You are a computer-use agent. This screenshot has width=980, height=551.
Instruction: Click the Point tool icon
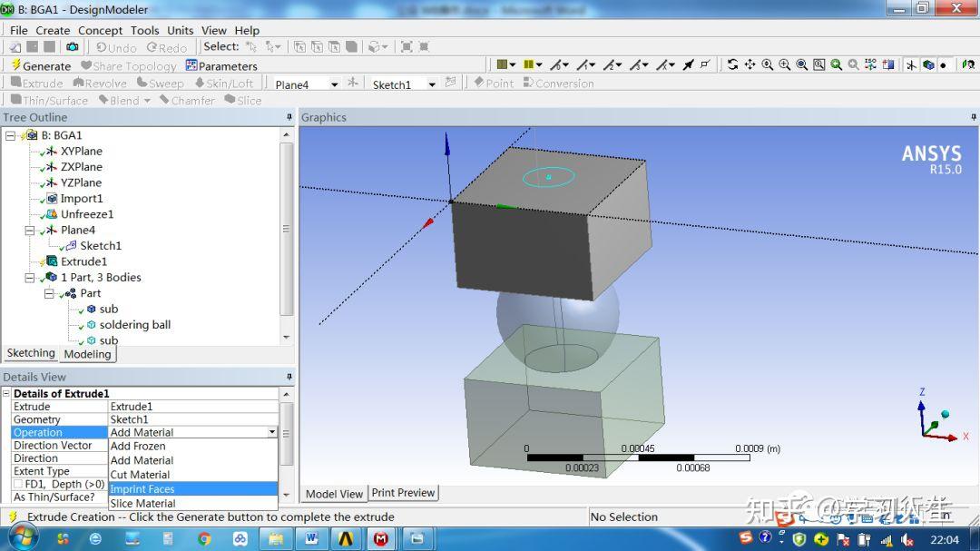(x=479, y=83)
